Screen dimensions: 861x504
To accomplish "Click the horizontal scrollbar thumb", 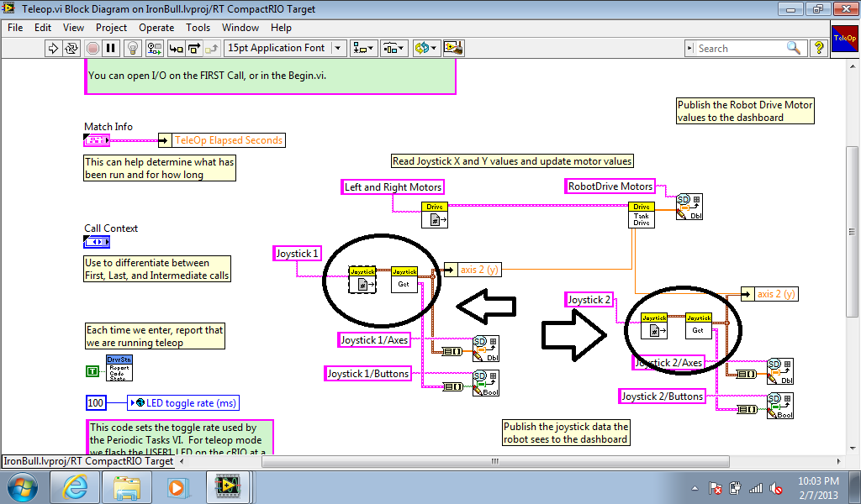I will coord(495,461).
